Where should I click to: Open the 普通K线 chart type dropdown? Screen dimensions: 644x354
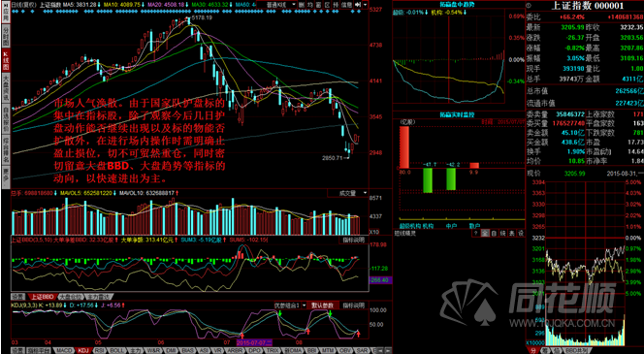pos(280,4)
